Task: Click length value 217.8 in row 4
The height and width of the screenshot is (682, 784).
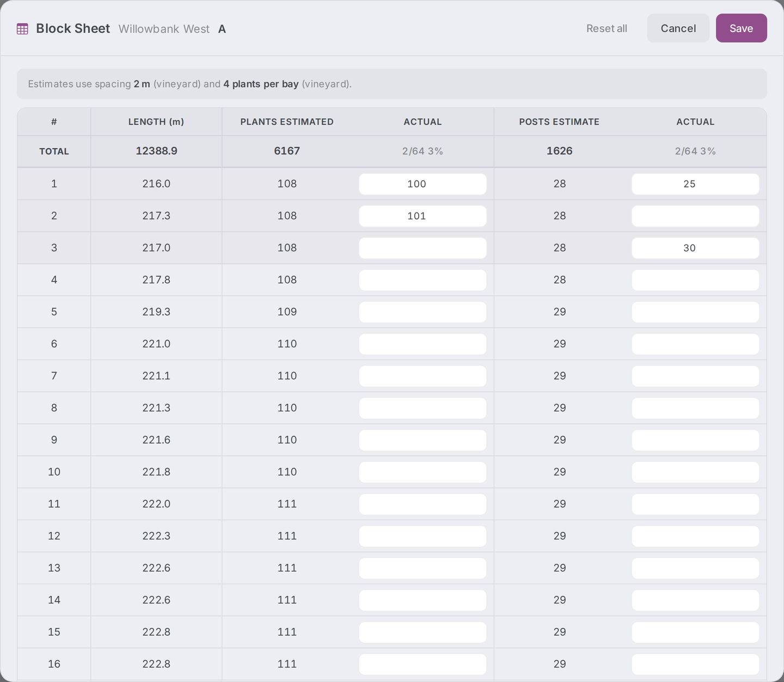Action: 156,280
